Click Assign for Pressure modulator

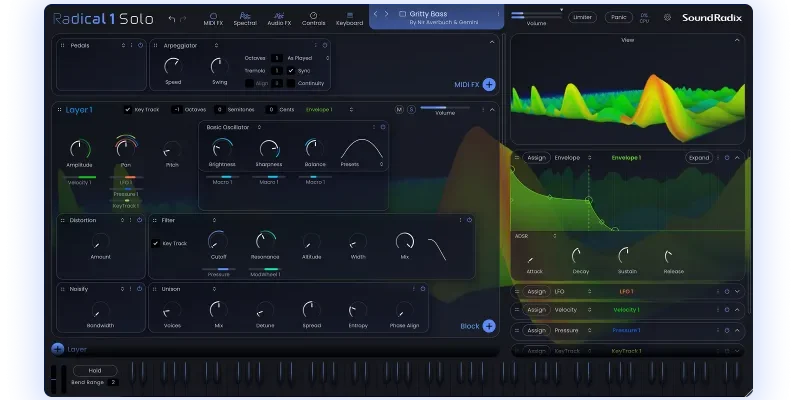click(x=537, y=330)
